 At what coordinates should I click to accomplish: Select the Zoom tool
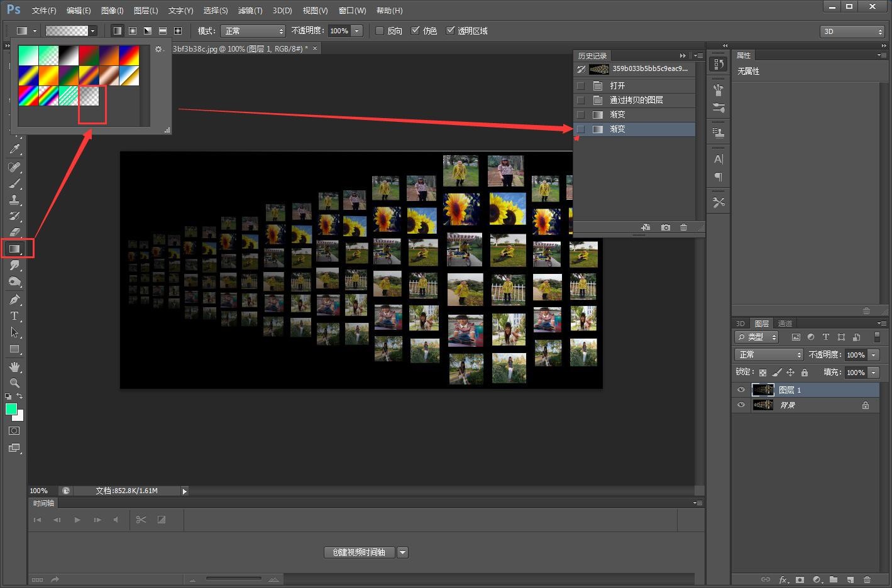pos(14,383)
